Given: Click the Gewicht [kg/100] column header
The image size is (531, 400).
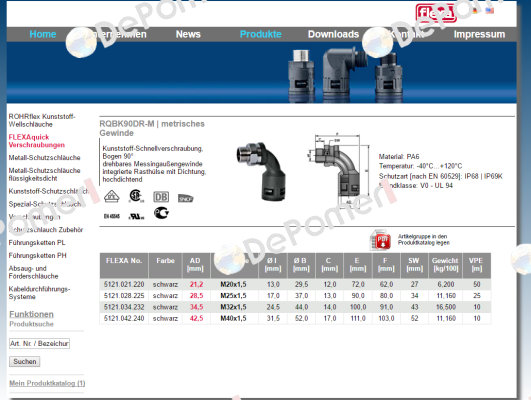Looking at the screenshot, I should point(445,265).
